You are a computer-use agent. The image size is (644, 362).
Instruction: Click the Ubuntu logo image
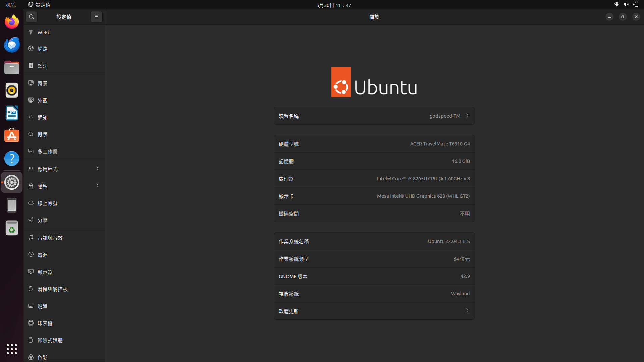374,82
